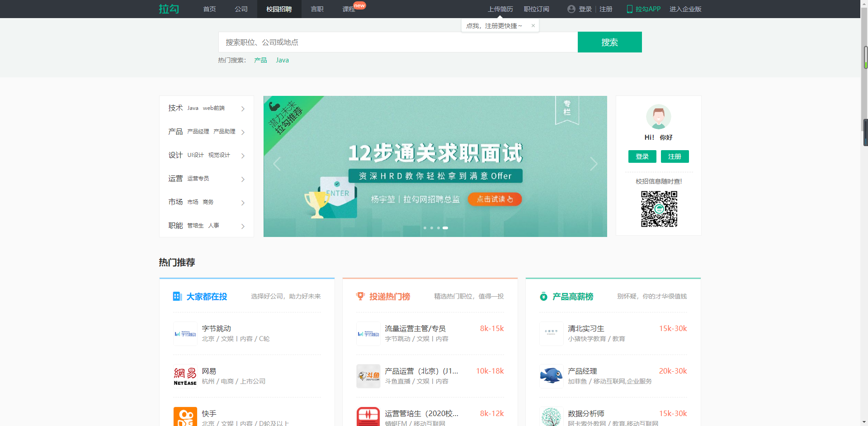
Task: Click the orange 点击试读 button
Action: click(495, 199)
